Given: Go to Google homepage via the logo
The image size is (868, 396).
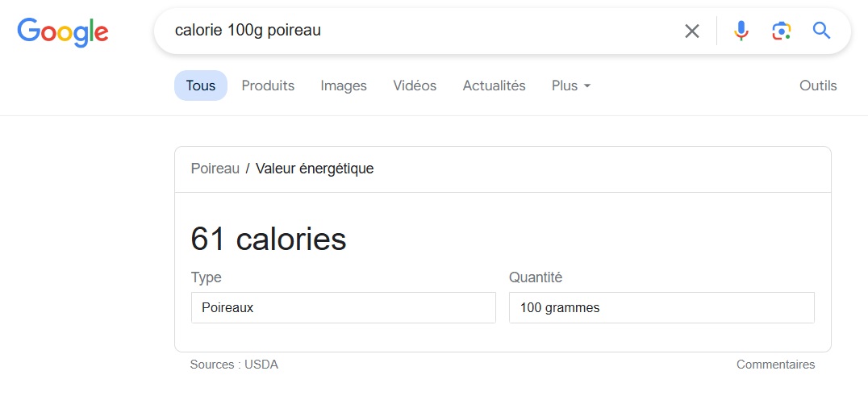Looking at the screenshot, I should point(63,32).
